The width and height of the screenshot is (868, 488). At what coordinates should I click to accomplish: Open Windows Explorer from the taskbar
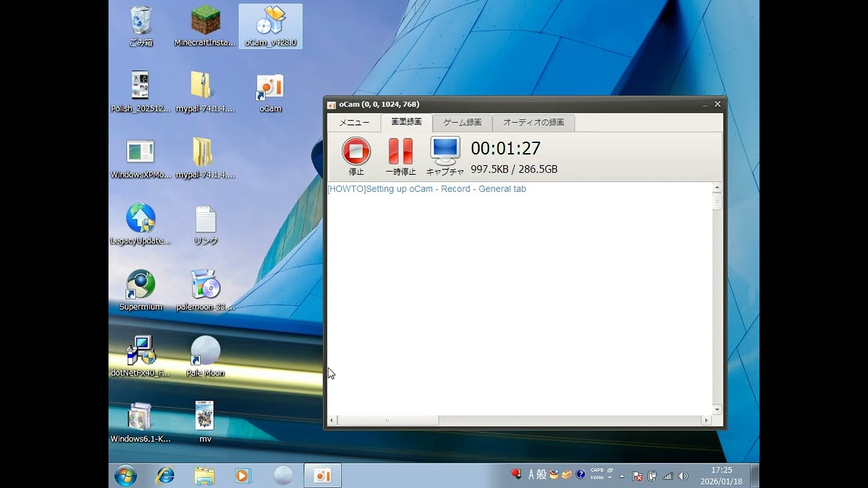[204, 476]
